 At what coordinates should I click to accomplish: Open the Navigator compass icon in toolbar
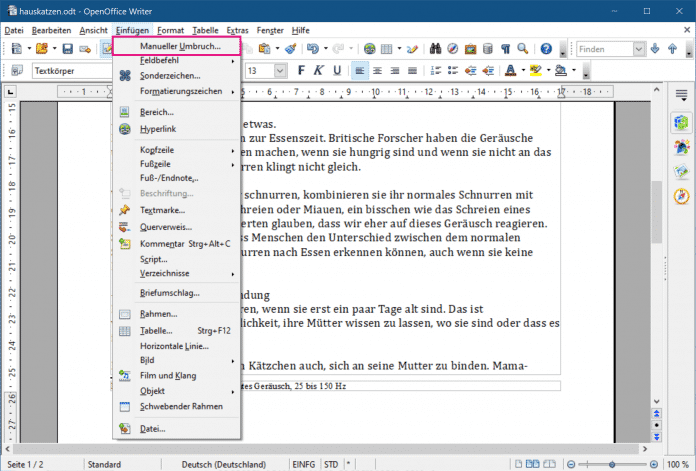tap(454, 48)
